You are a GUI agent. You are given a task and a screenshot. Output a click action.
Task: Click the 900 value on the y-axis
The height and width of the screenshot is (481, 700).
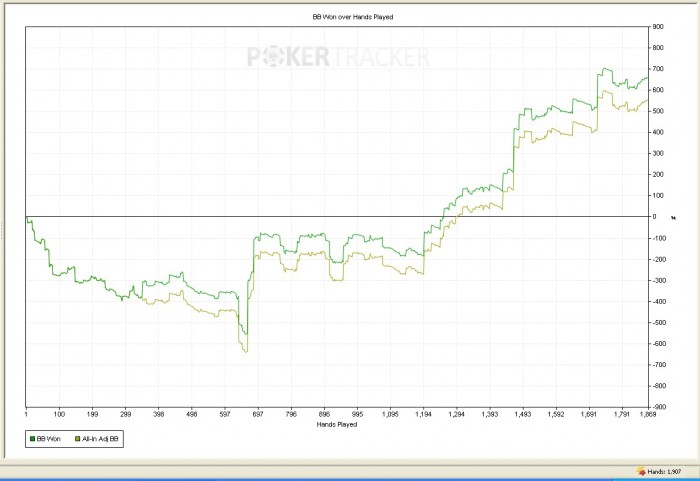click(x=658, y=27)
